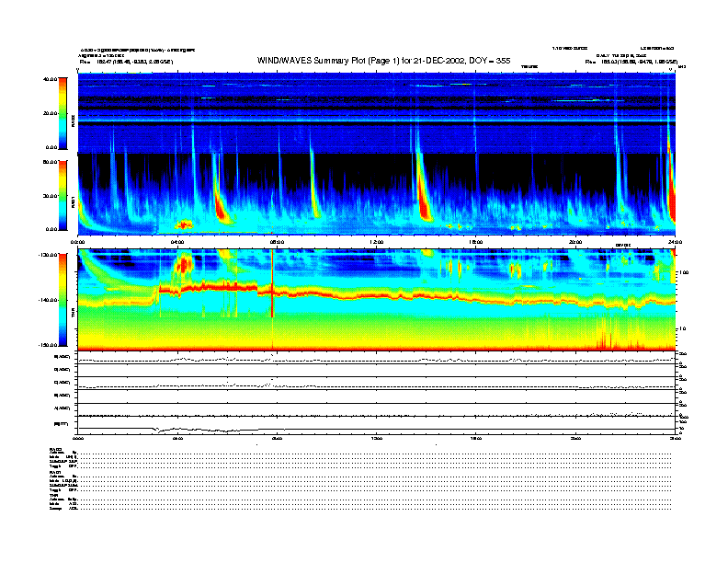Click the 16:00 tick label on the bottom line-plot axis
Screen dimensions: 728x563
click(x=475, y=438)
